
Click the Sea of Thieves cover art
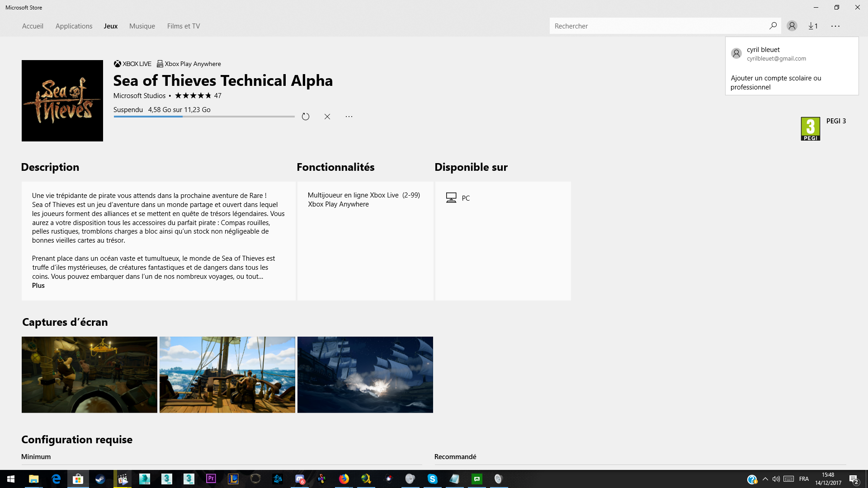[x=62, y=101]
